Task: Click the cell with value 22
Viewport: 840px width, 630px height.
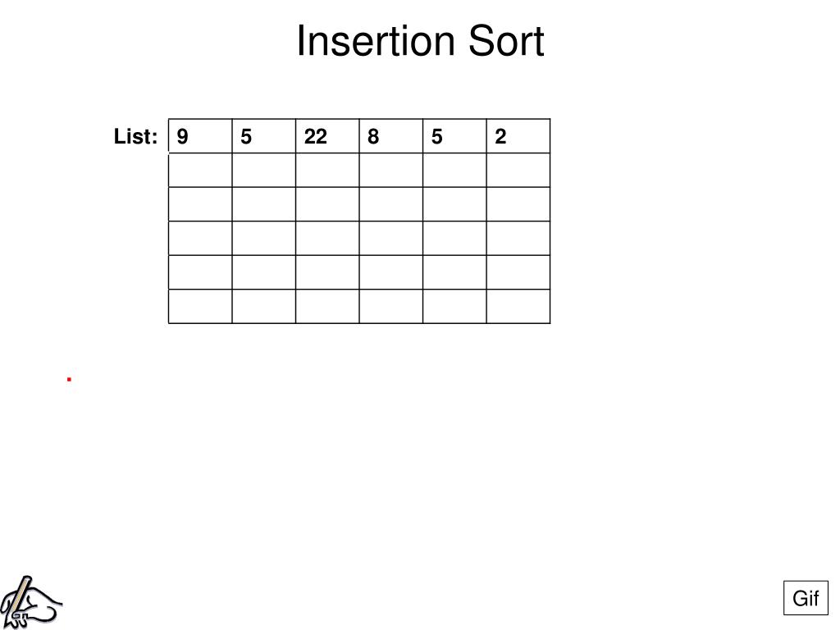Action: coord(327,136)
